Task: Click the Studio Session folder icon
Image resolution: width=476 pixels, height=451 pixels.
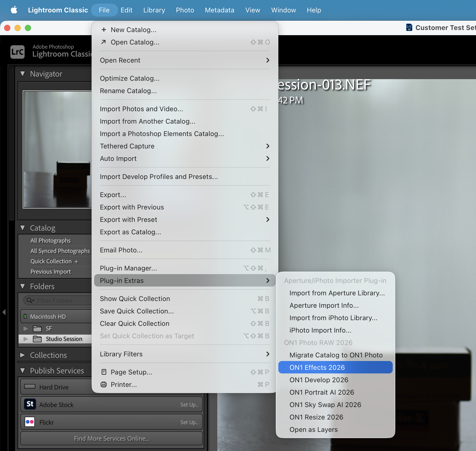Action: pos(37,339)
